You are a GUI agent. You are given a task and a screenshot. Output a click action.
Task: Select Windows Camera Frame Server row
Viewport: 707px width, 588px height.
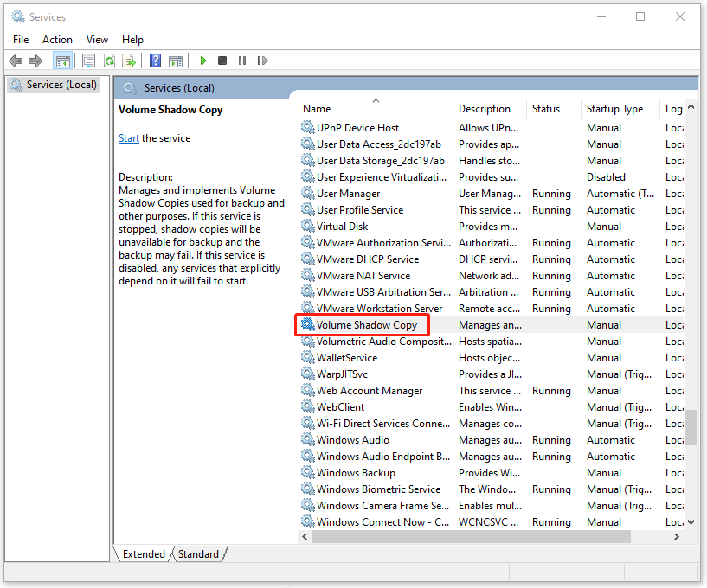492,505
